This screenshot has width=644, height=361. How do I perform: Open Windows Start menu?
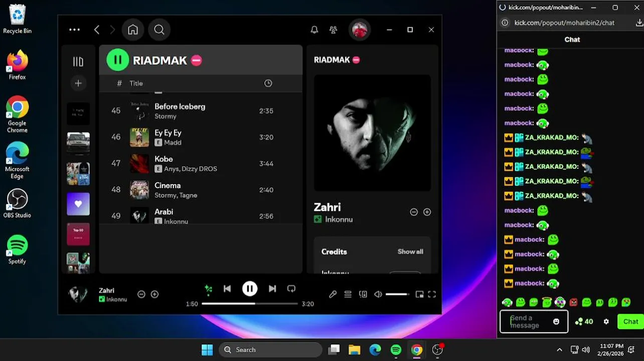[x=207, y=349]
